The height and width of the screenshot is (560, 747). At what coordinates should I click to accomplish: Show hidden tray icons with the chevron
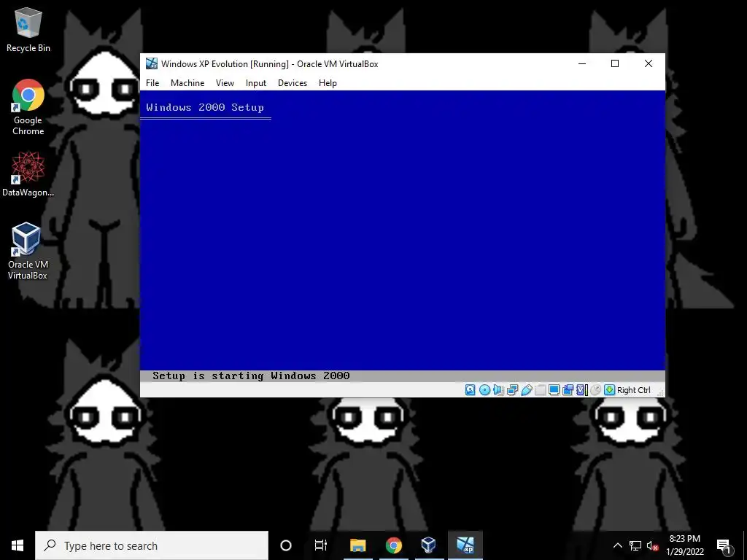pos(617,545)
